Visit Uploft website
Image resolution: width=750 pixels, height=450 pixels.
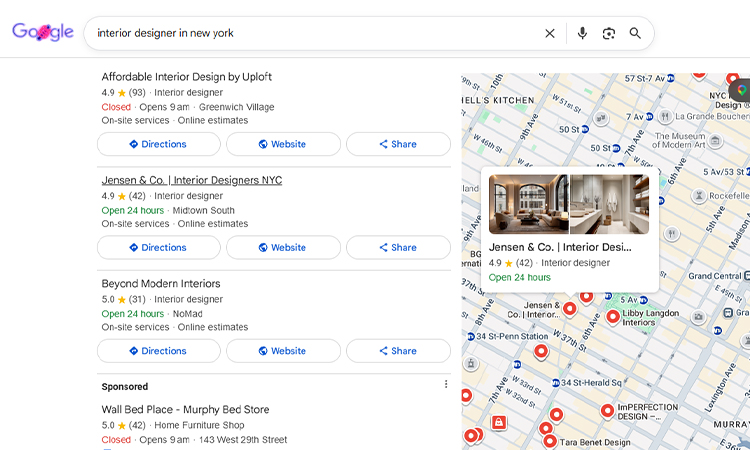[x=283, y=144]
